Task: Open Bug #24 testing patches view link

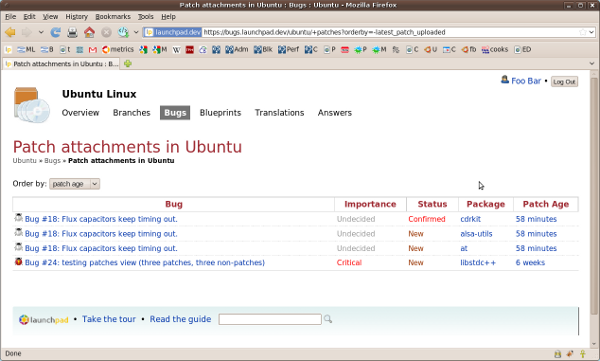Action: point(145,263)
